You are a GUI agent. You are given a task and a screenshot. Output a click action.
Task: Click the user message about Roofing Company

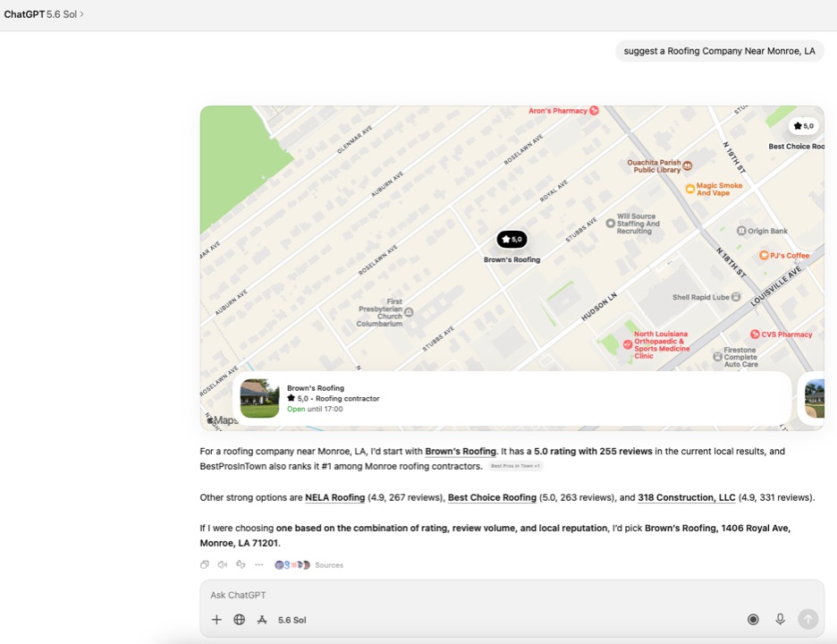point(719,51)
